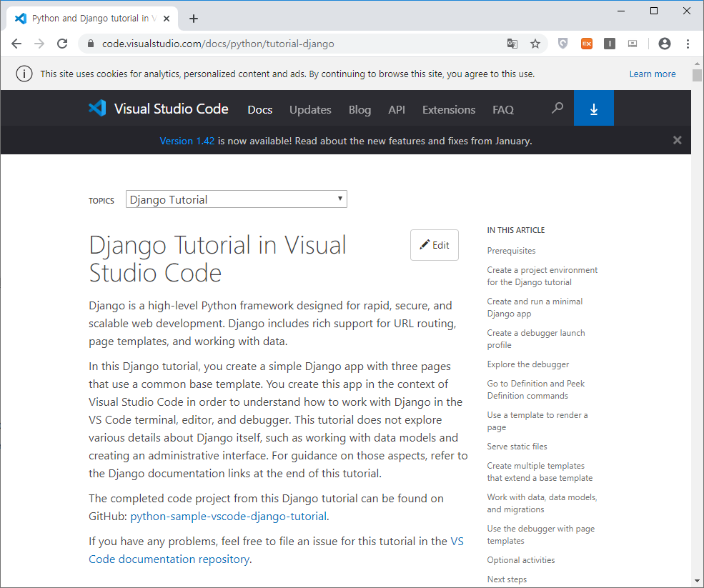Open the Version 1.42 link

tap(187, 141)
